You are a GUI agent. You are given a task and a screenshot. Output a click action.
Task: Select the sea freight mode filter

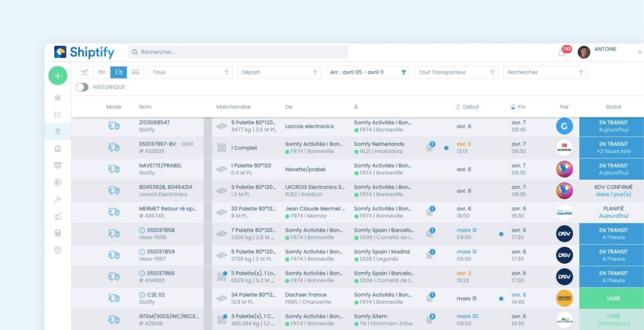click(102, 72)
